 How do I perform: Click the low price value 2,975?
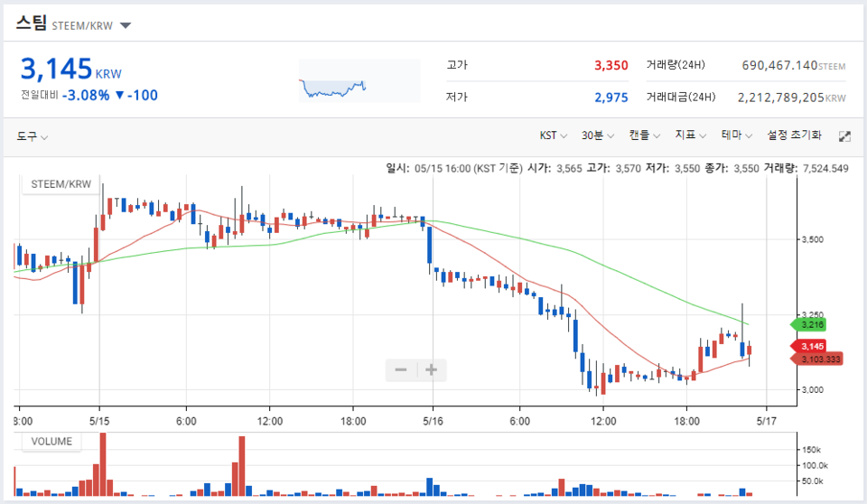tap(611, 98)
